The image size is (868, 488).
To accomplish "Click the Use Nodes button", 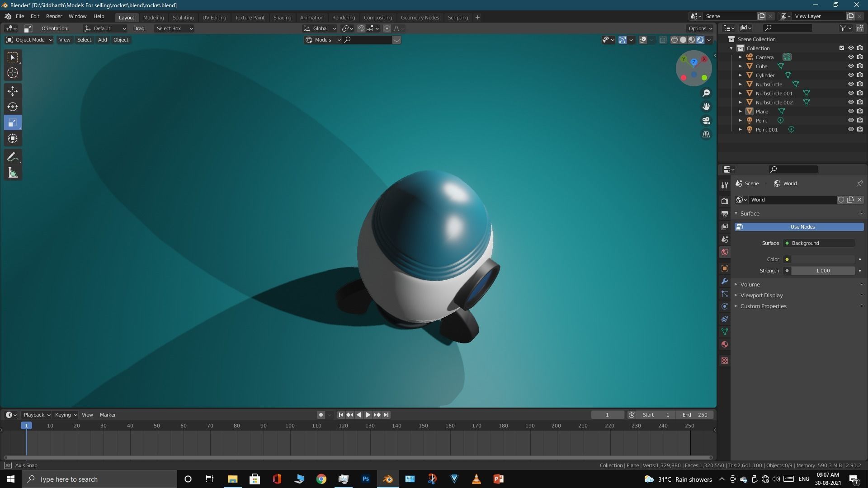I will point(802,227).
